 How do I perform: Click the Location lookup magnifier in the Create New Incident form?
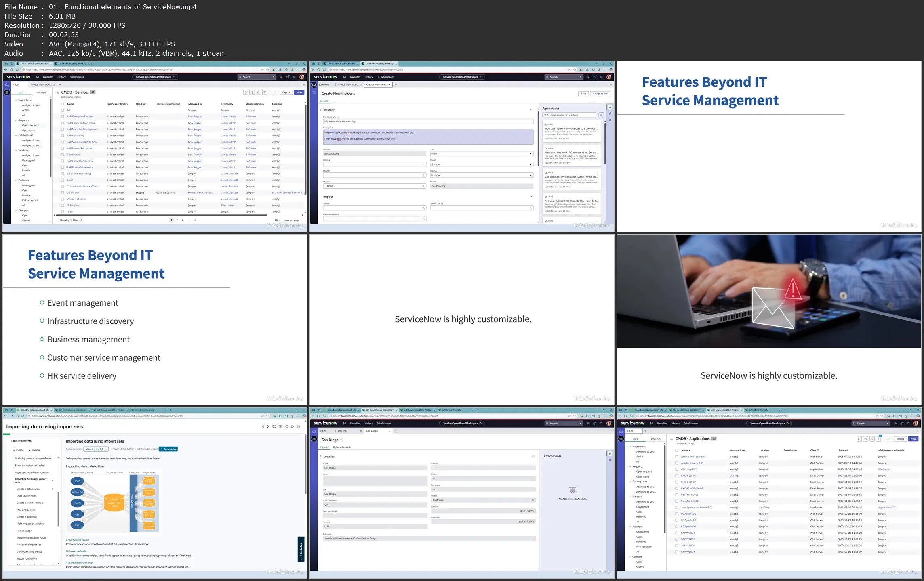coord(423,175)
